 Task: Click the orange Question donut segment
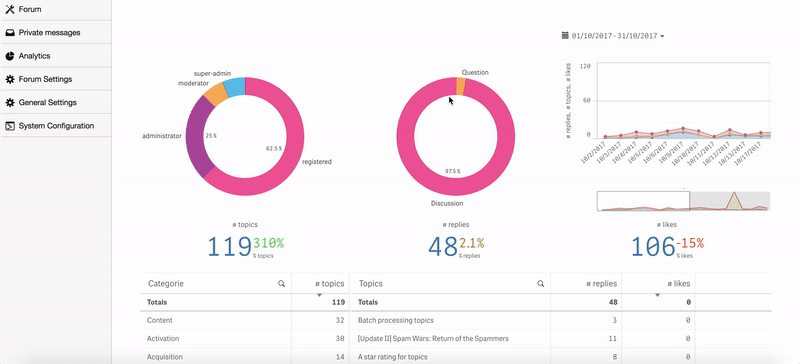pos(461,86)
